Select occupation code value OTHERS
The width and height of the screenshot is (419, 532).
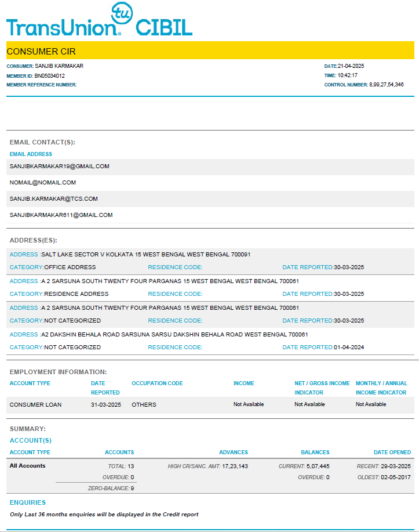tap(144, 405)
